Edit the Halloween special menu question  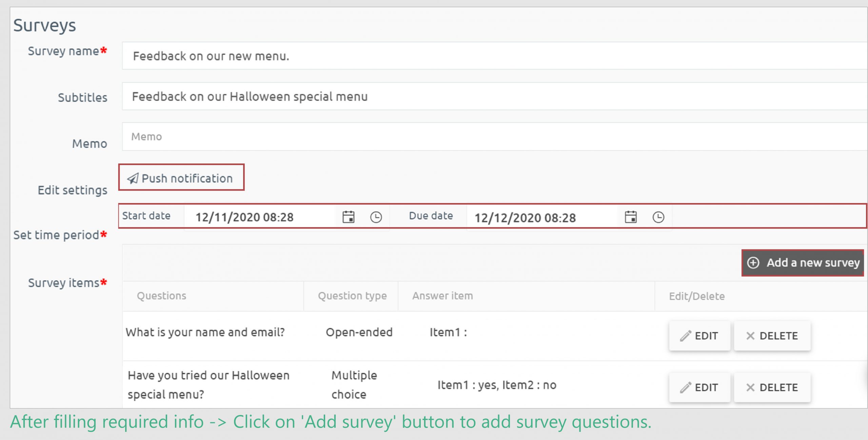pyautogui.click(x=699, y=387)
